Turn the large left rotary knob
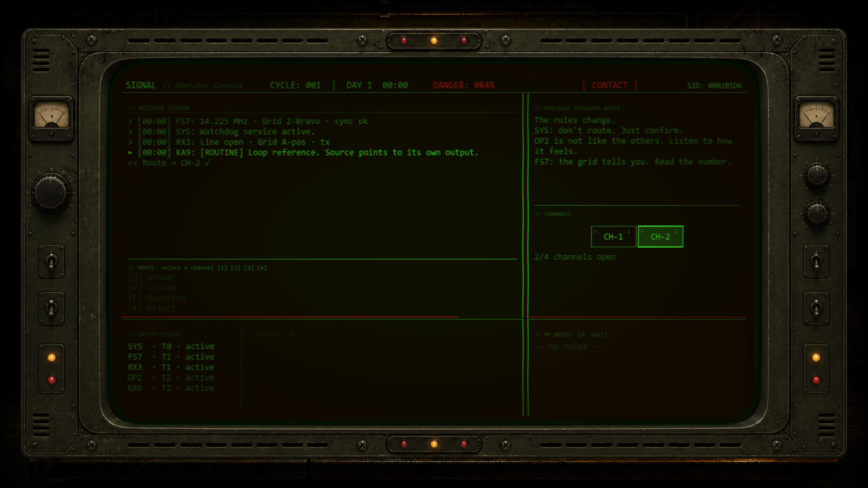This screenshot has height=488, width=868. 51,192
